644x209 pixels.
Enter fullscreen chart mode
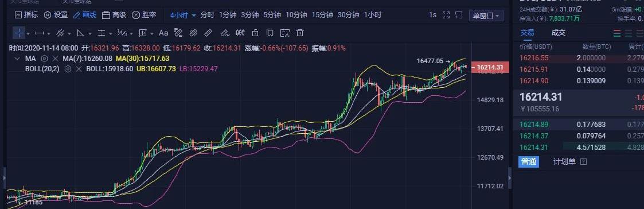pos(447,16)
